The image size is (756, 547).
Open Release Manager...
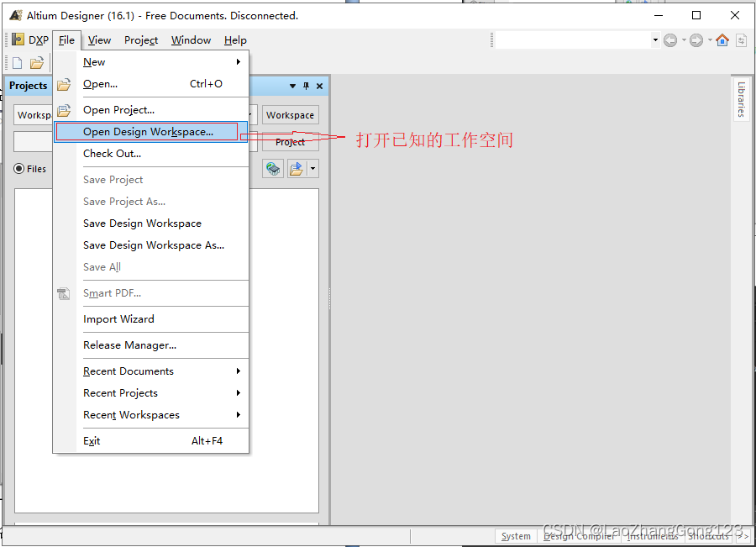pyautogui.click(x=151, y=345)
